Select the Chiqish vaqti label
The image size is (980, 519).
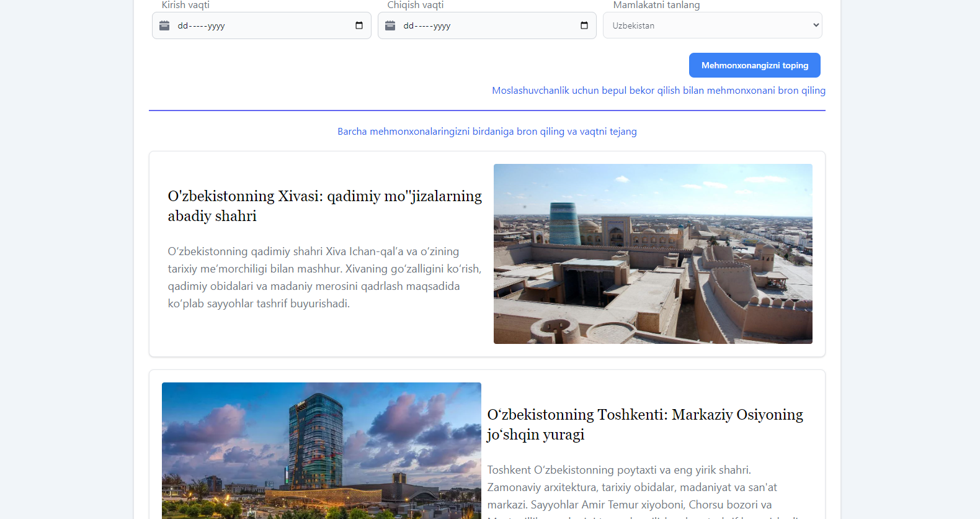point(416,5)
